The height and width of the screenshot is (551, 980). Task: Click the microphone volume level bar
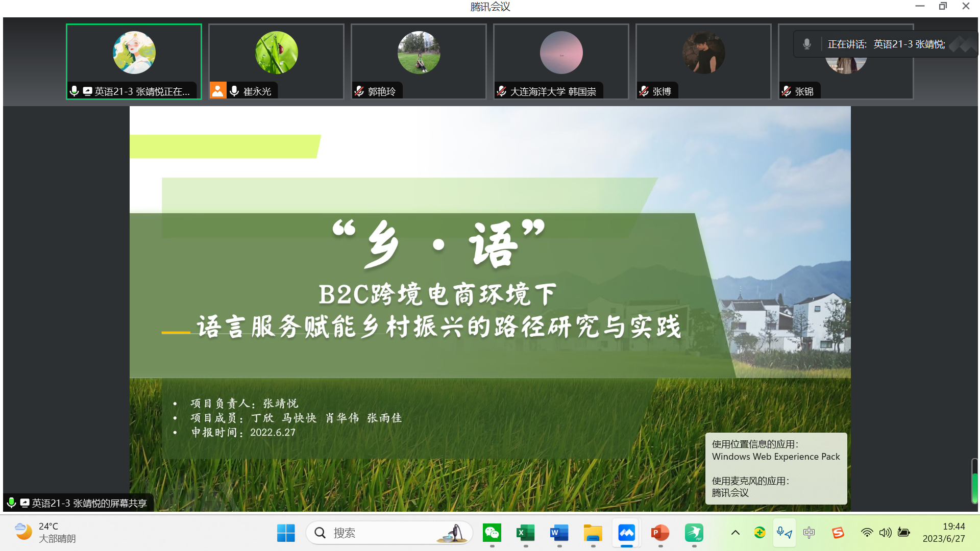pyautogui.click(x=974, y=481)
